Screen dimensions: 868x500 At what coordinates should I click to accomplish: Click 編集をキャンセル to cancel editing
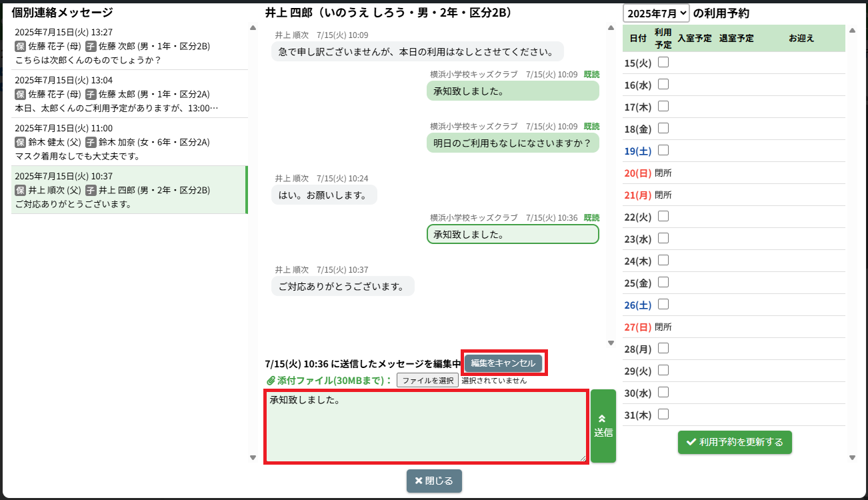[x=503, y=363]
